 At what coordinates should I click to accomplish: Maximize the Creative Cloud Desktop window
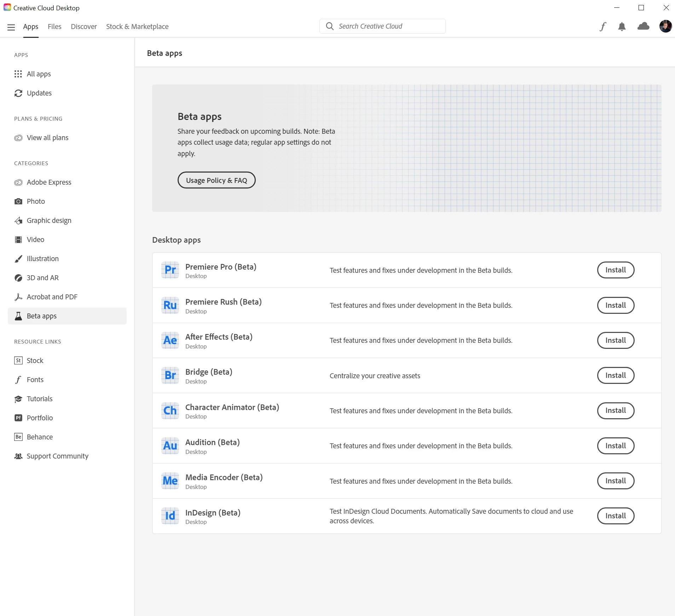coord(641,8)
